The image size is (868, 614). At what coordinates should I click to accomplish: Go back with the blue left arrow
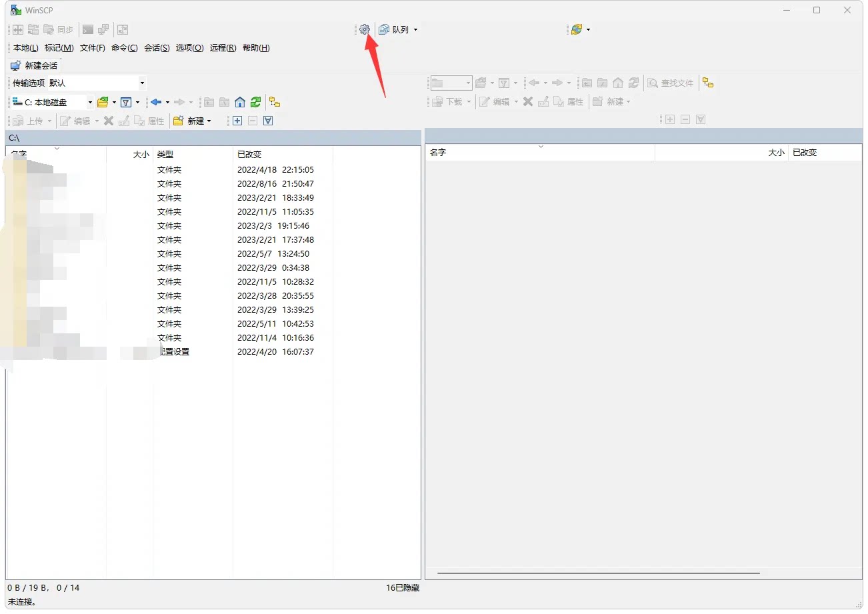point(156,102)
